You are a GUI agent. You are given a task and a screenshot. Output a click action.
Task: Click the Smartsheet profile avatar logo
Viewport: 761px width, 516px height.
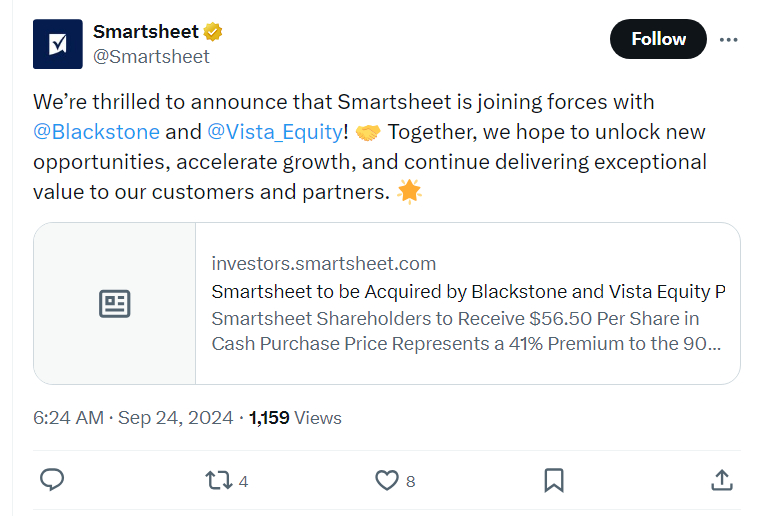tap(58, 44)
